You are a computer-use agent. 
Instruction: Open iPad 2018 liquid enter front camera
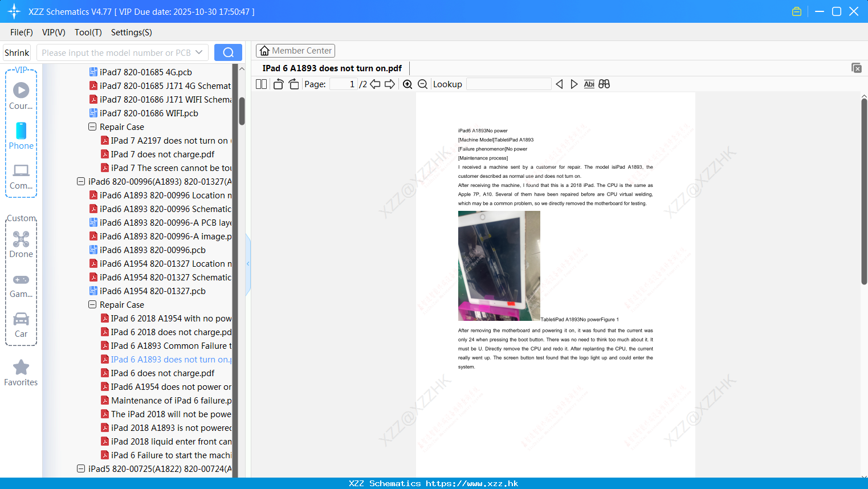166,442
